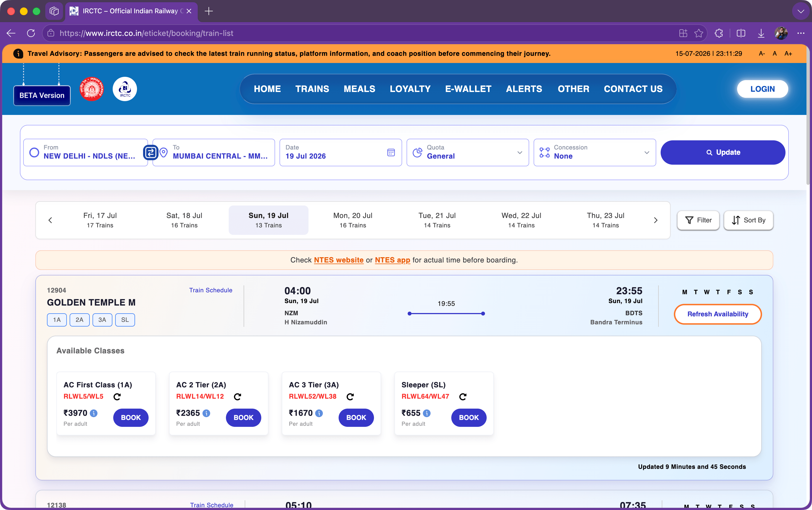Viewport: 812px width, 510px height.
Task: Open the HOME menu
Action: [x=267, y=89]
